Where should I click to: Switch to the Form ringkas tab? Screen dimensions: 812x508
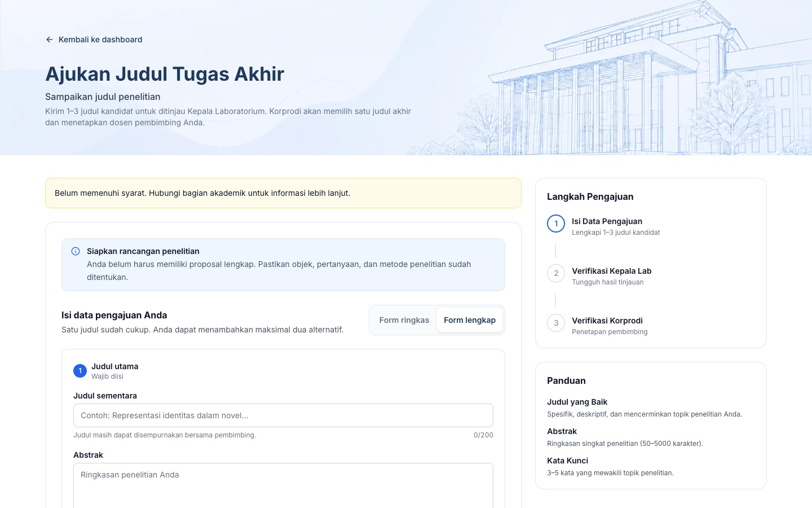[404, 320]
